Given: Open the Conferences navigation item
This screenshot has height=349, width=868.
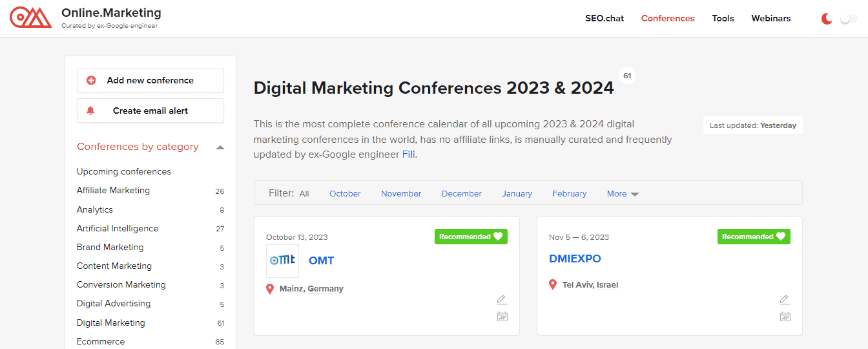Looking at the screenshot, I should (668, 18).
